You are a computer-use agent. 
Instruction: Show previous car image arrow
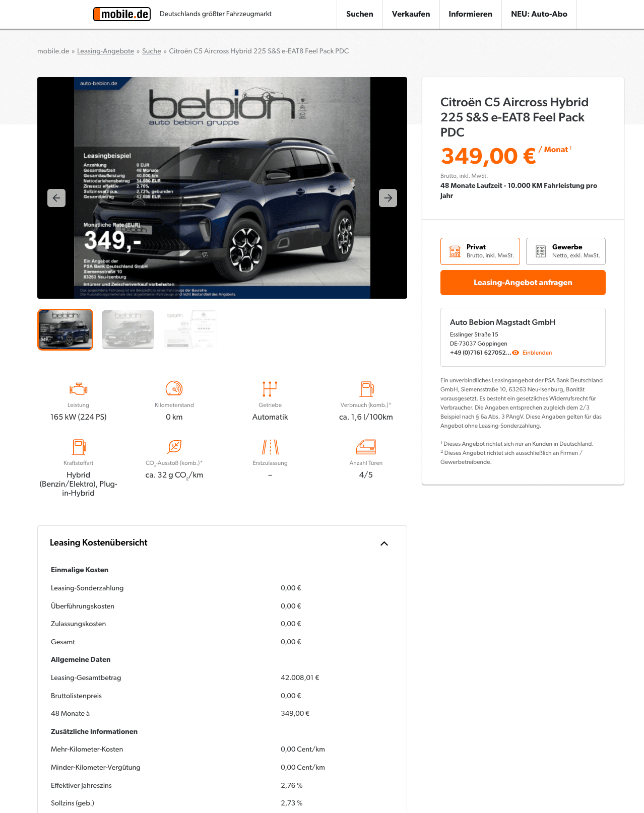pyautogui.click(x=56, y=198)
